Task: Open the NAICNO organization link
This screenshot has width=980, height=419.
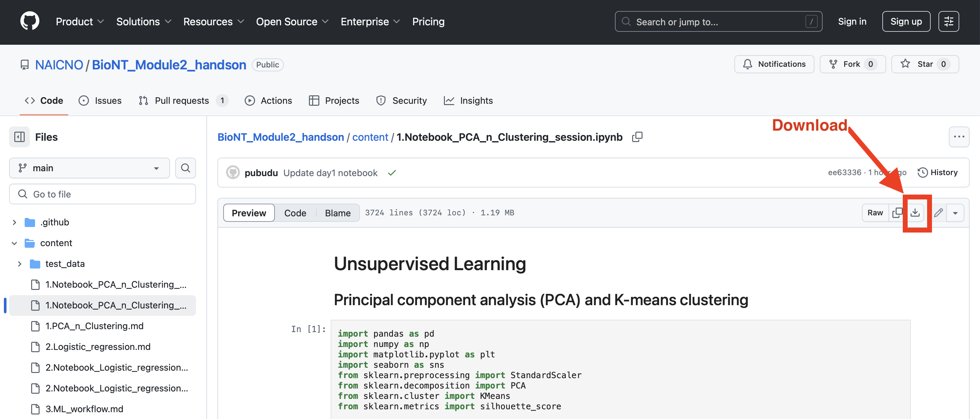Action: (x=59, y=65)
